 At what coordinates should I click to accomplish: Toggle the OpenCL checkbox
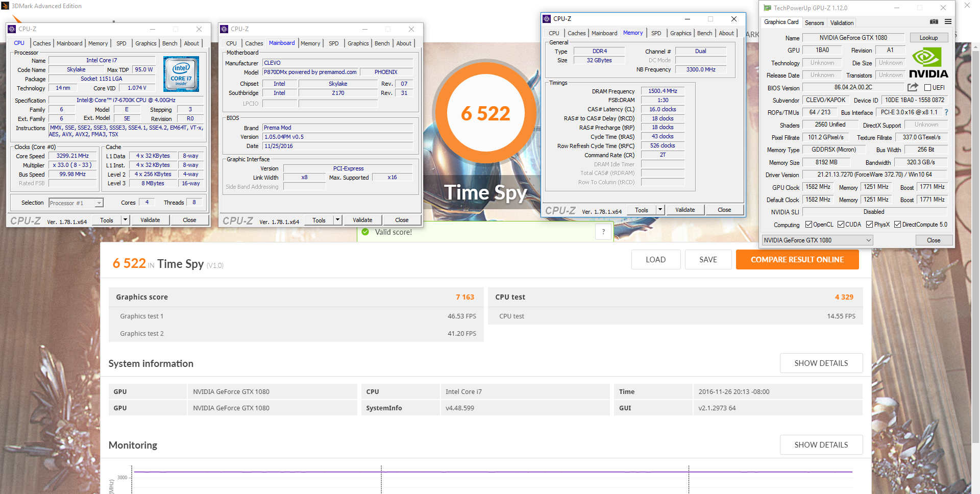click(808, 225)
